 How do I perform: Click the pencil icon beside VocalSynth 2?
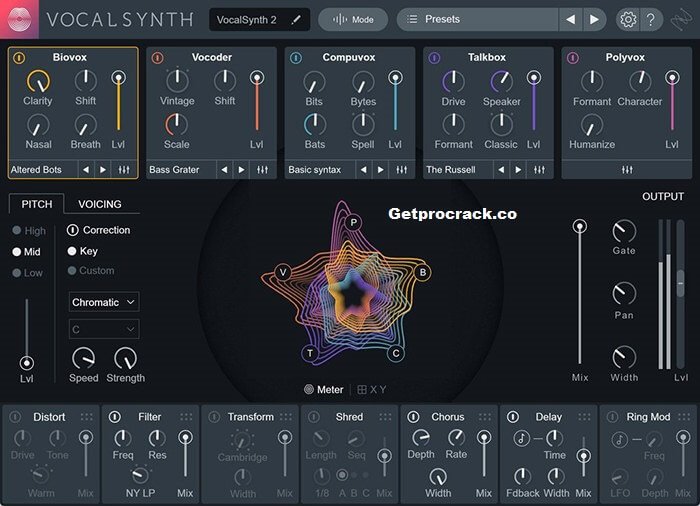tap(295, 19)
